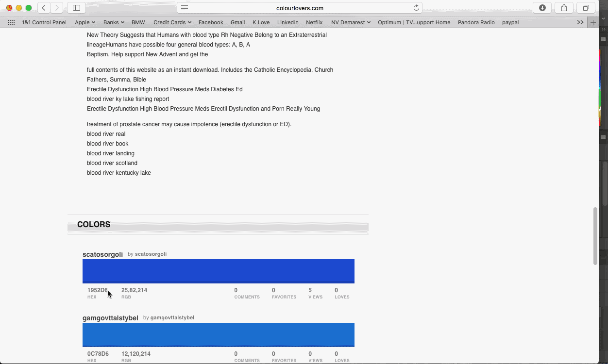608x364 pixels.
Task: Go back with the Safari back arrow
Action: [x=44, y=8]
